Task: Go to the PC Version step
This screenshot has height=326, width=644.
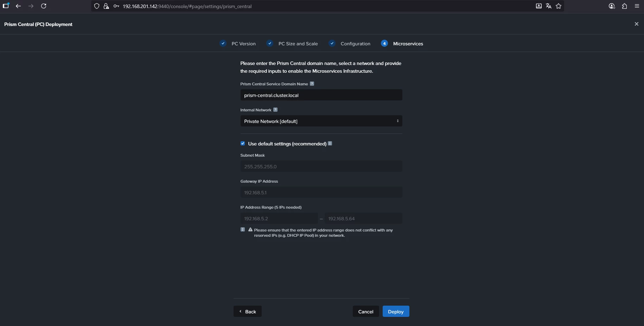Action: pos(243,44)
